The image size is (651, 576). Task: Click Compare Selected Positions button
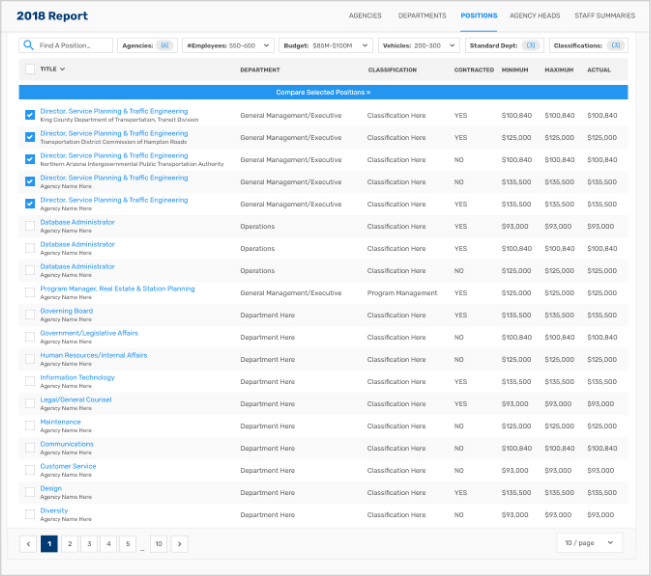[323, 92]
